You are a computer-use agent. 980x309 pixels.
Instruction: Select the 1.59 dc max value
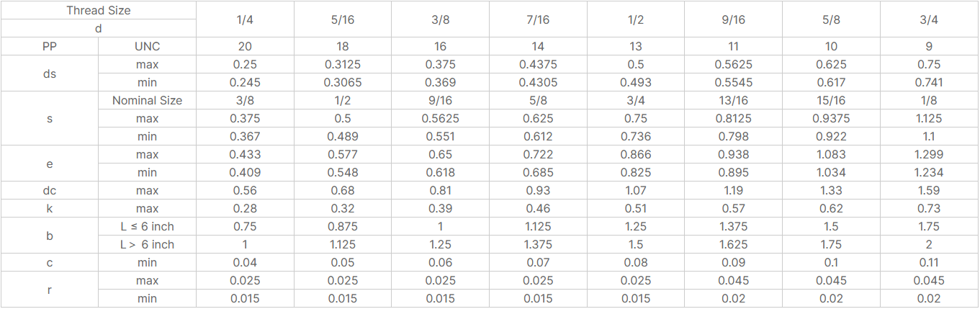click(x=929, y=190)
